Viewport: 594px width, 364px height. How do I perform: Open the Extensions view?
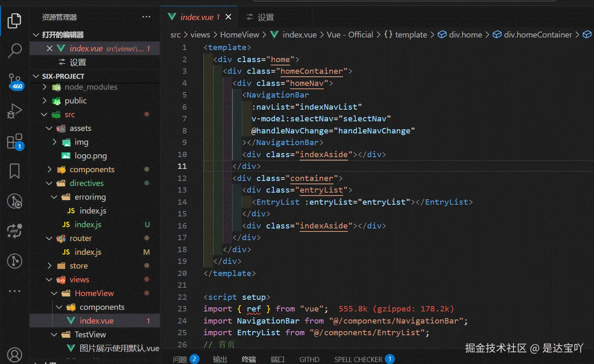[x=15, y=141]
